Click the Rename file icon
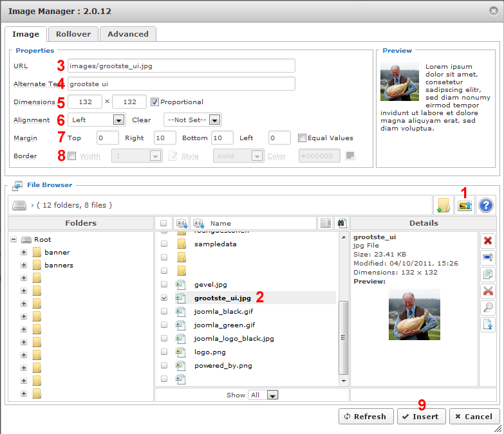 (488, 257)
